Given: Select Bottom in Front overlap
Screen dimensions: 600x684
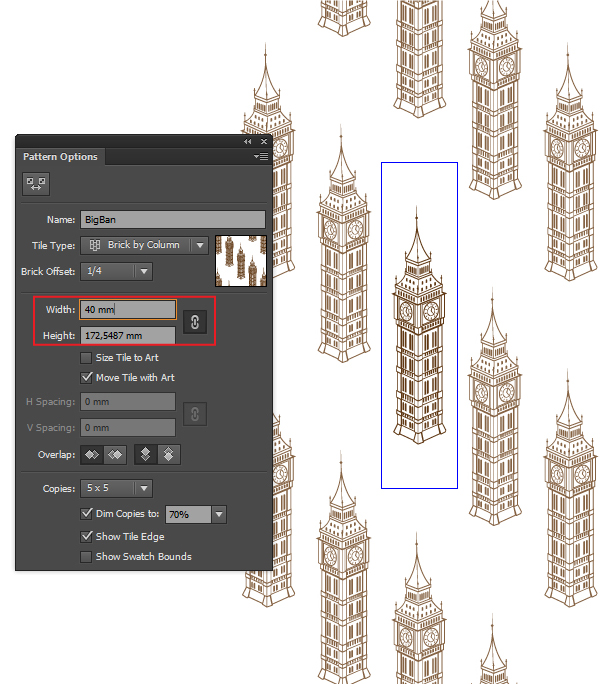Looking at the screenshot, I should click(169, 455).
